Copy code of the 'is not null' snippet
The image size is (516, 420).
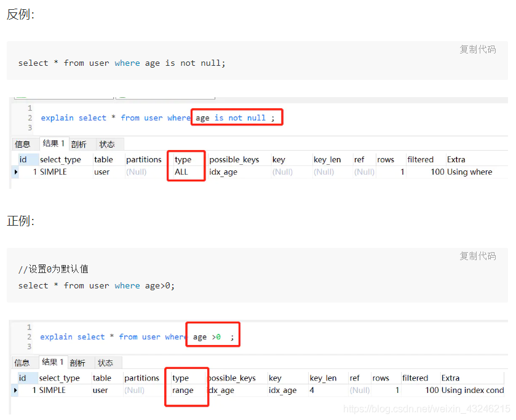(477, 49)
